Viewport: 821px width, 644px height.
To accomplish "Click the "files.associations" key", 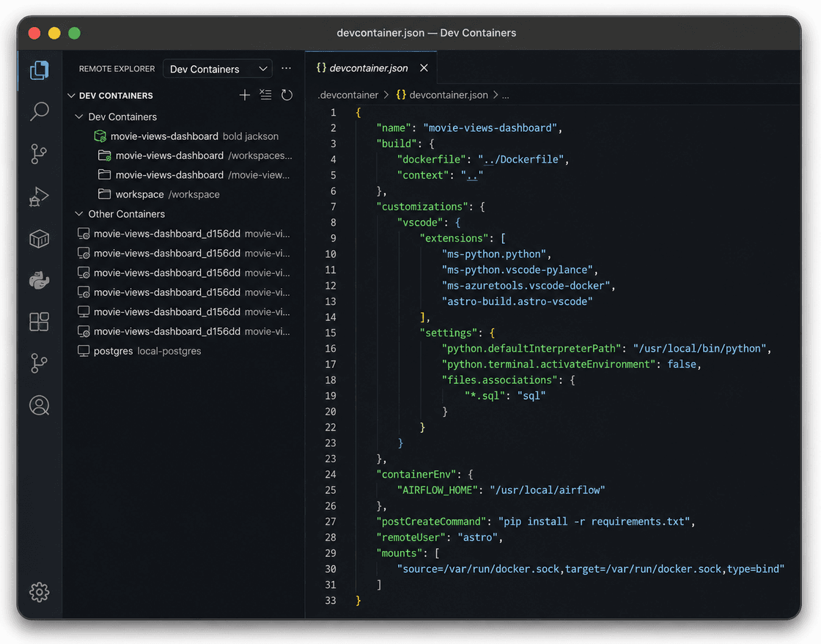I will point(499,380).
